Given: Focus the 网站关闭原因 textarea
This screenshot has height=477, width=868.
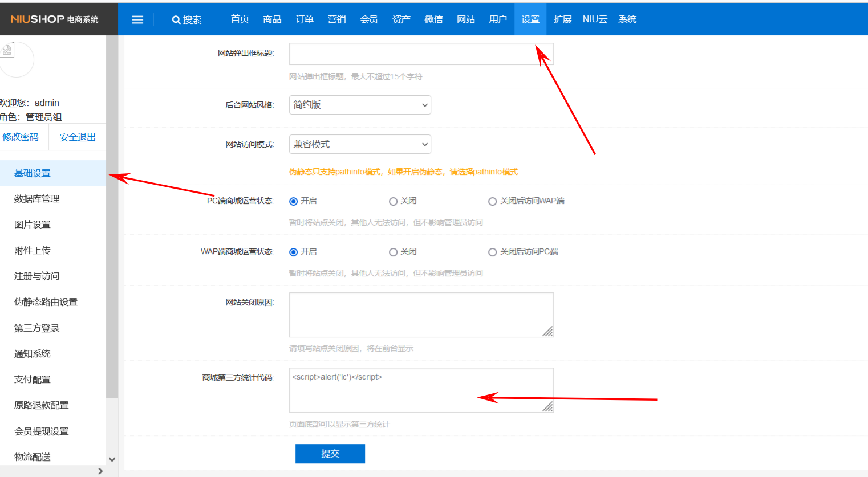Looking at the screenshot, I should click(x=421, y=315).
